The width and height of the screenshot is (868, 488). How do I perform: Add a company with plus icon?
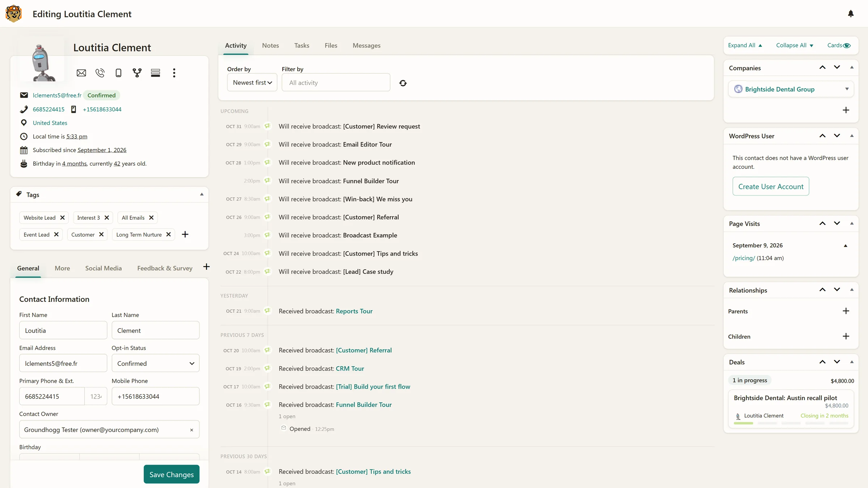[846, 110]
